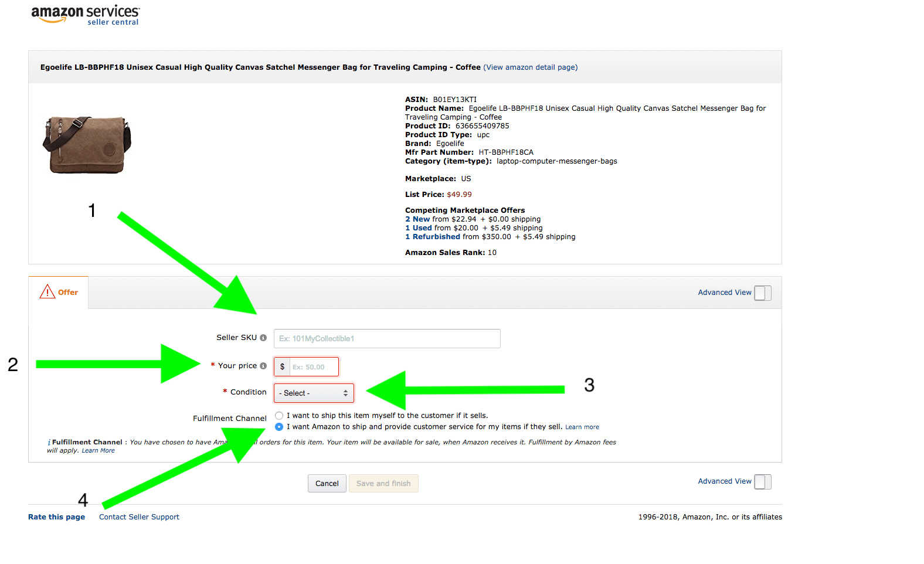Click the category laptop-computer-messenger-bags text

tap(556, 161)
